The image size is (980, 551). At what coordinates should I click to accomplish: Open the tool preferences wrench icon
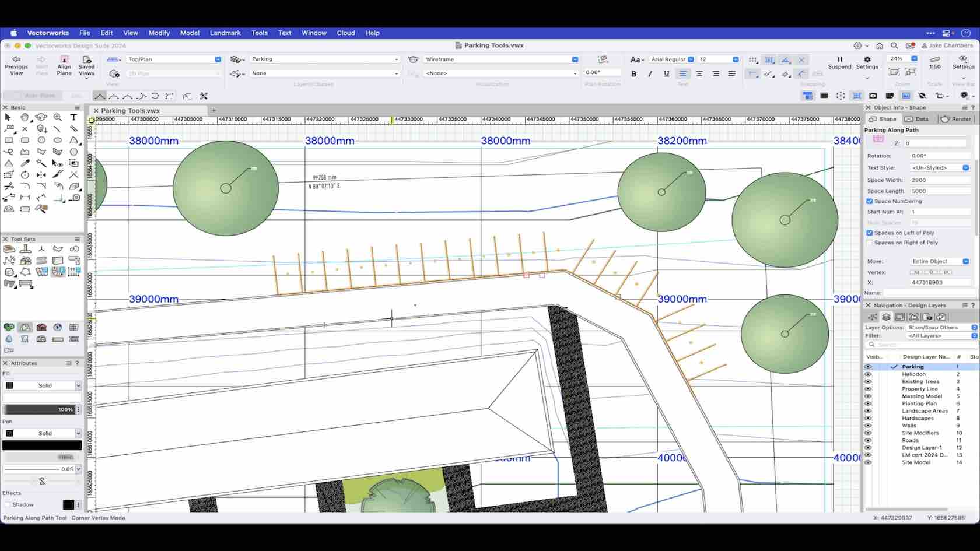tap(204, 96)
